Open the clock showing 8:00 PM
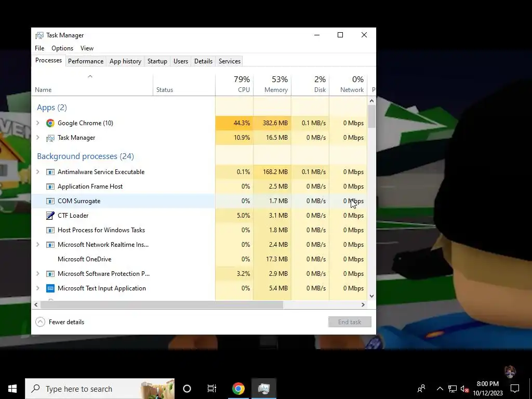Image resolution: width=532 pixels, height=399 pixels. point(487,389)
